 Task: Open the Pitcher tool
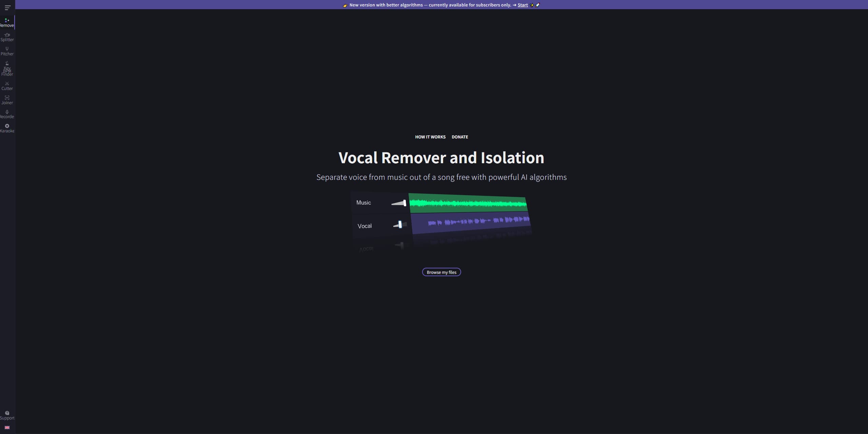7,51
